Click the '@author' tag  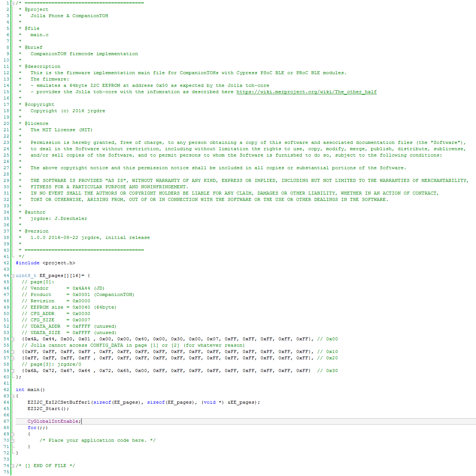click(x=35, y=212)
